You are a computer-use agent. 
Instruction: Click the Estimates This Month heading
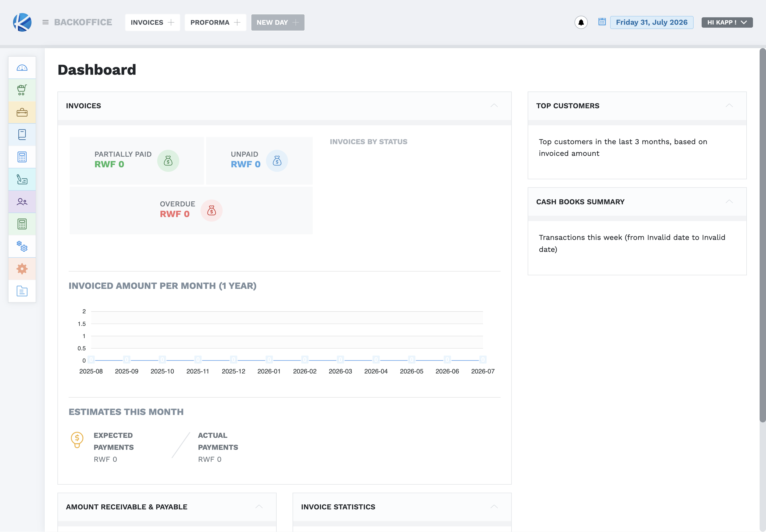pos(126,412)
